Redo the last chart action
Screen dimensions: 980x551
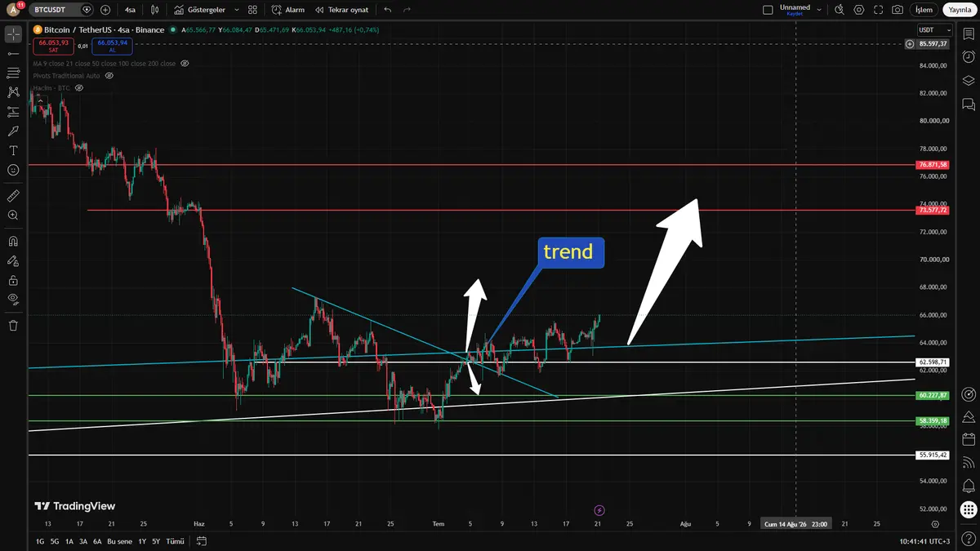coord(408,10)
